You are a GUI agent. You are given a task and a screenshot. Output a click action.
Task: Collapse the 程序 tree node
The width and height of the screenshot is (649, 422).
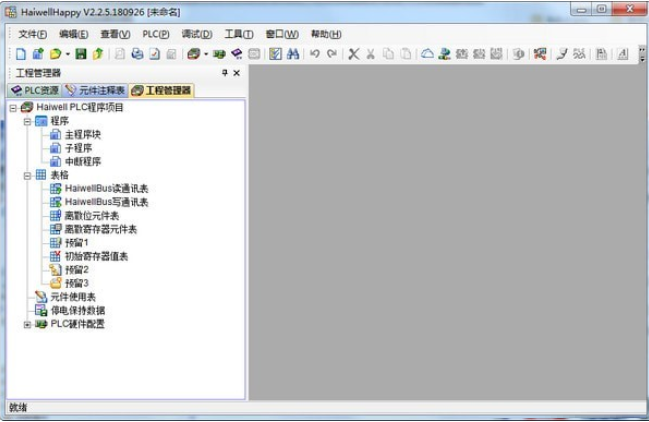(27, 122)
